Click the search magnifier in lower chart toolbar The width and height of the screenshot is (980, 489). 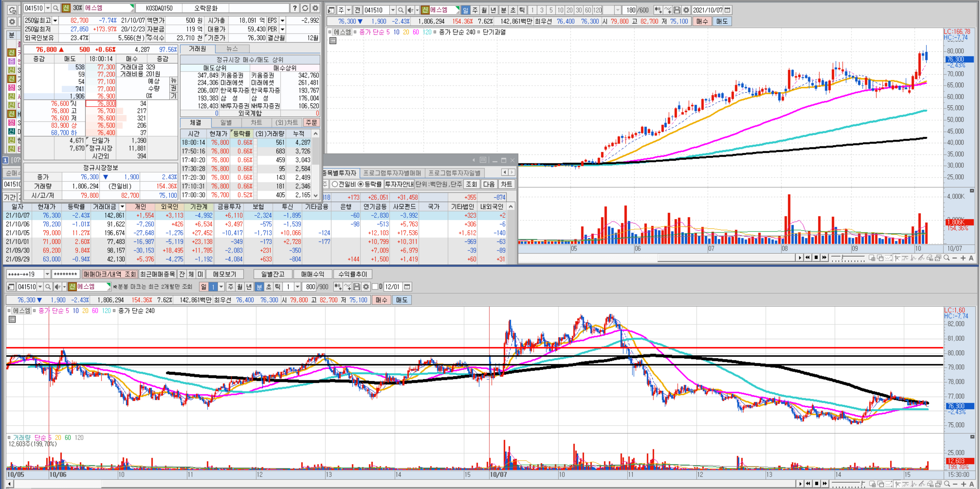pos(48,287)
